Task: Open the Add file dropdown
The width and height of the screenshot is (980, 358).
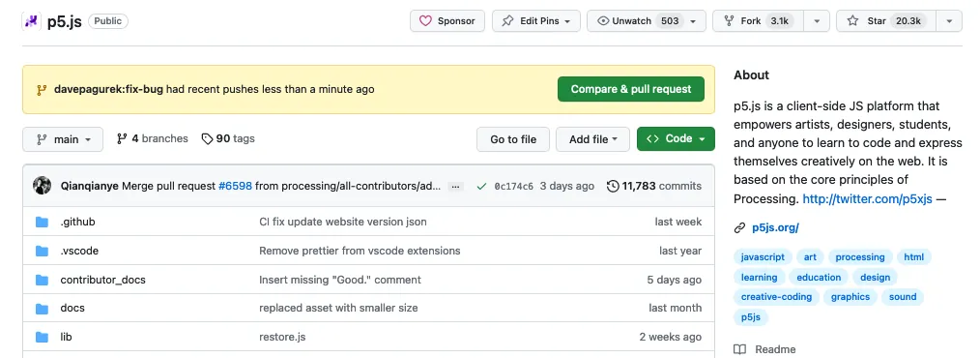Action: tap(593, 139)
